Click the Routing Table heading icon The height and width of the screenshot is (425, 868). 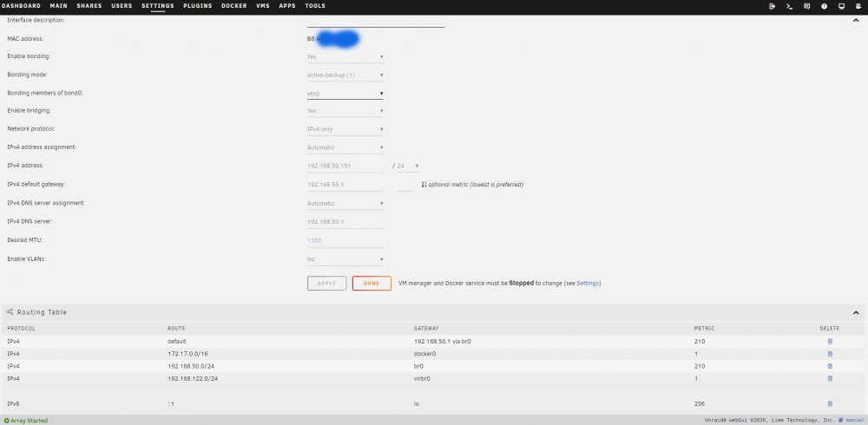[x=10, y=312]
